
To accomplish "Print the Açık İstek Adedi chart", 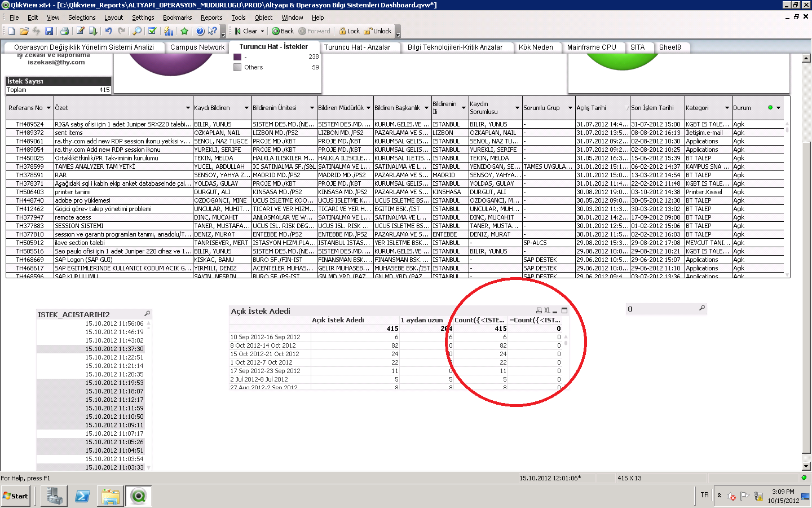I will [539, 310].
